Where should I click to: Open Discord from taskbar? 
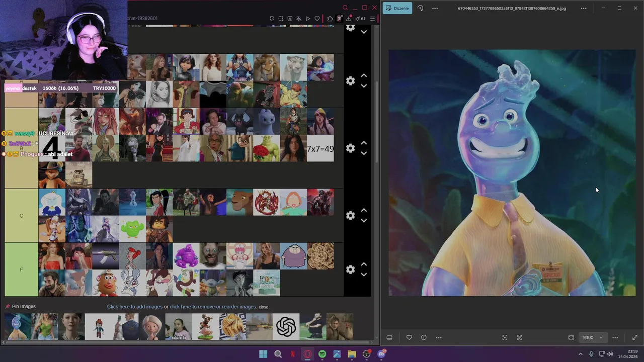tap(381, 354)
